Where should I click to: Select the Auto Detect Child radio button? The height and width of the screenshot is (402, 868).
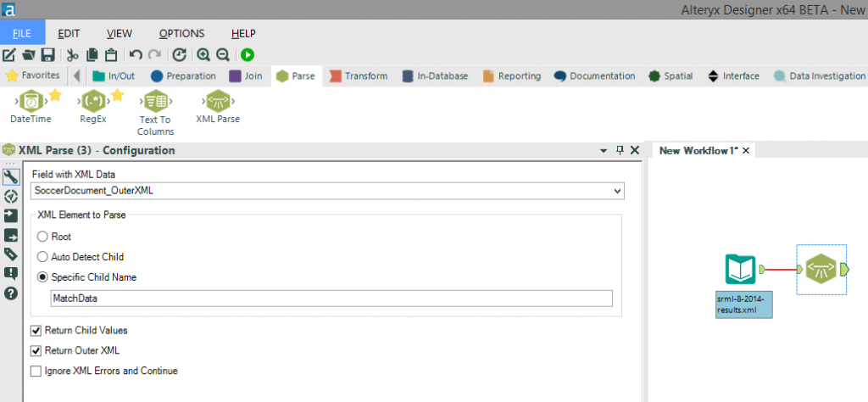click(x=42, y=257)
